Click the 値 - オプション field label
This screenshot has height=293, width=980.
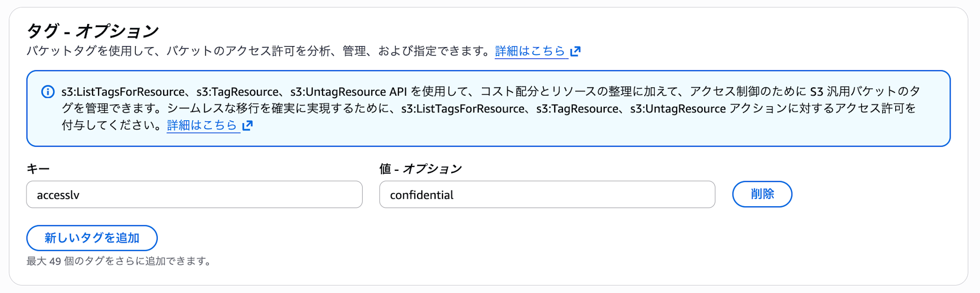420,169
